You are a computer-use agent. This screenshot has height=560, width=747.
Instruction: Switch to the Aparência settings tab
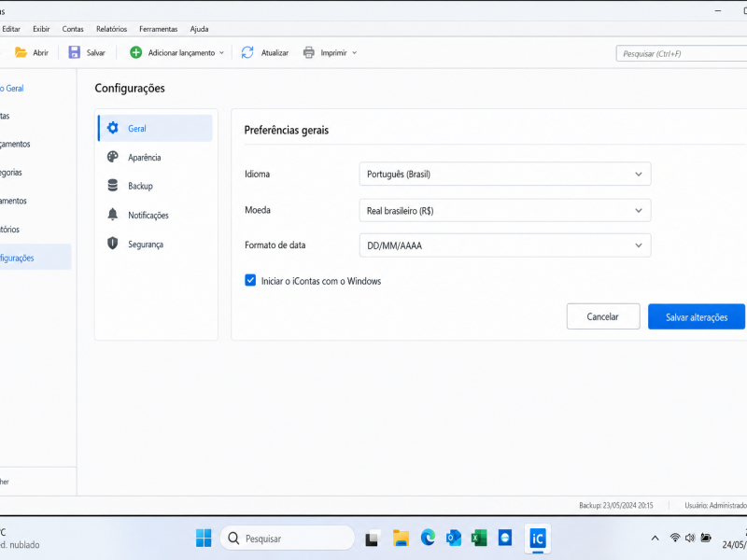pos(155,157)
